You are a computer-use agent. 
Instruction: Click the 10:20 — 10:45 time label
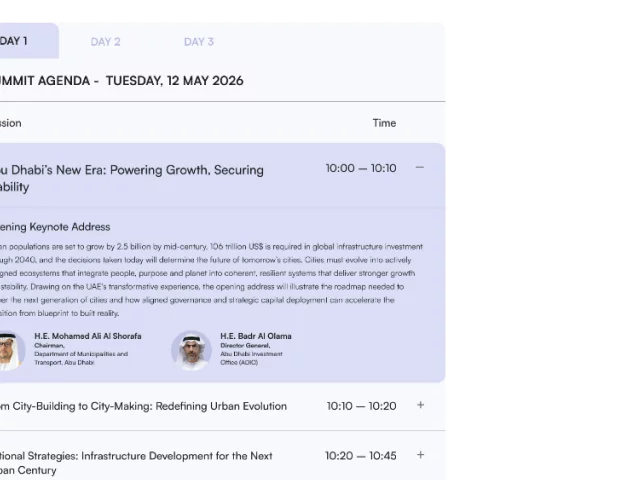pyautogui.click(x=361, y=455)
